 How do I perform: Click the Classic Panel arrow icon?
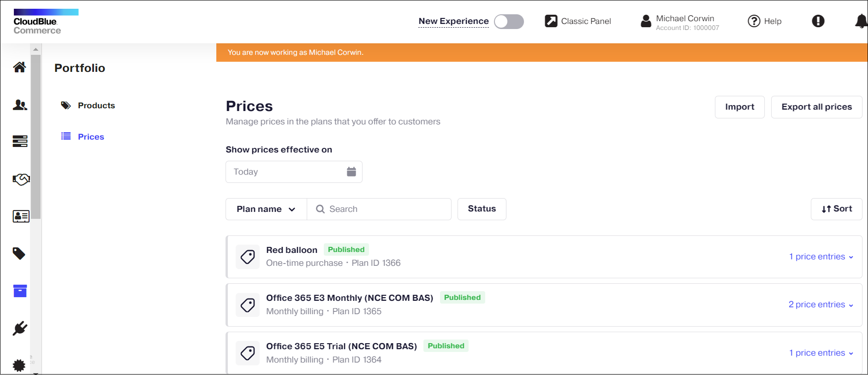pyautogui.click(x=551, y=21)
